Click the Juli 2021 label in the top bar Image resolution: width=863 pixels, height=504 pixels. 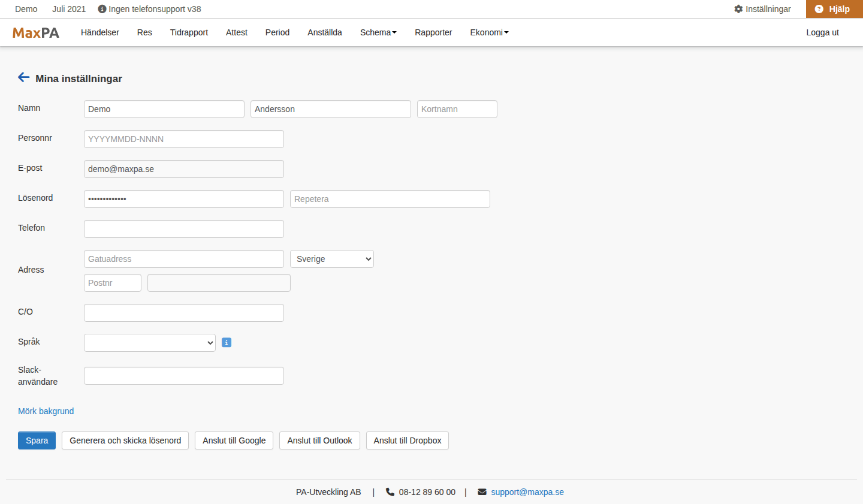point(69,9)
